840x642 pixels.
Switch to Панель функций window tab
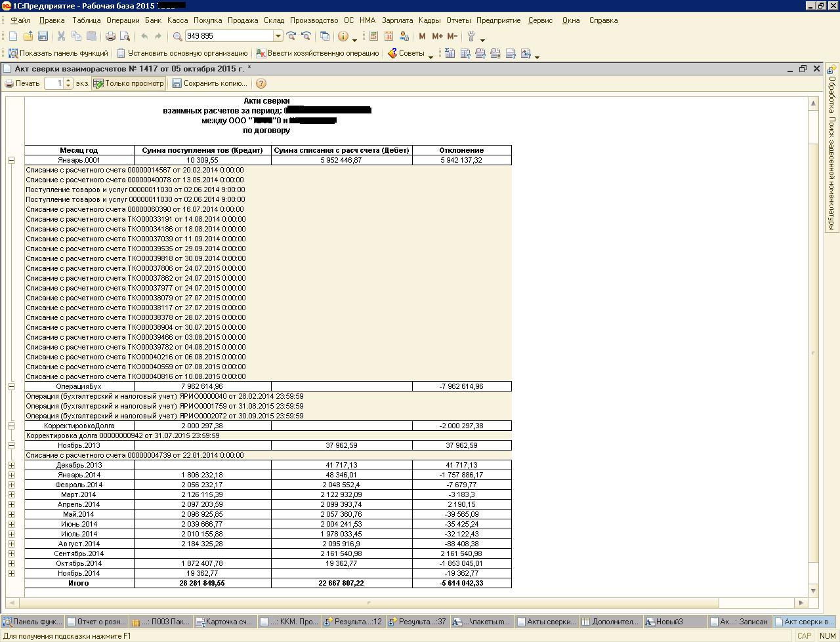point(33,622)
